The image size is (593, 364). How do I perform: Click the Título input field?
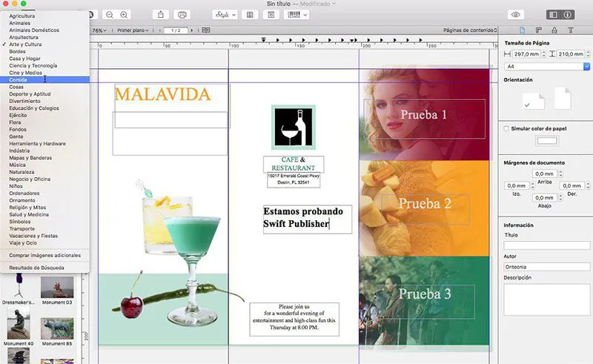[x=547, y=245]
